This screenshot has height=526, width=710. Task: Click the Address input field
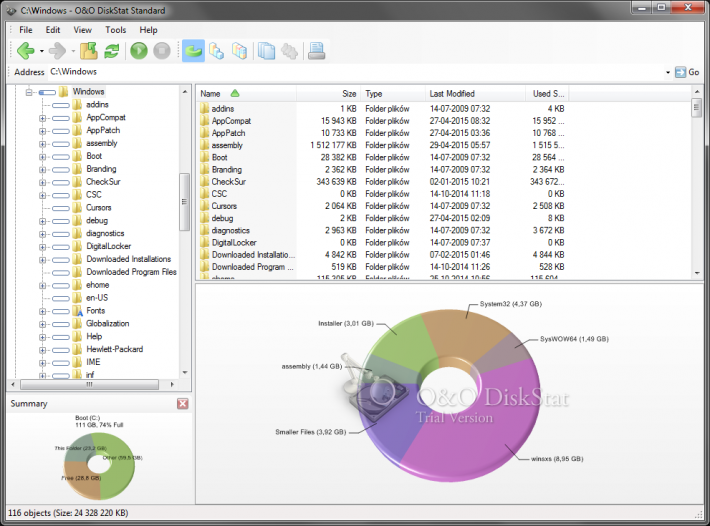coord(355,72)
